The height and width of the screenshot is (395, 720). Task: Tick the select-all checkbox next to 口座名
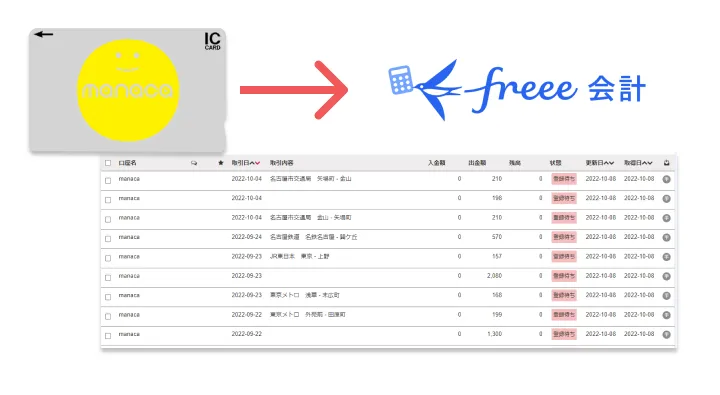click(108, 163)
